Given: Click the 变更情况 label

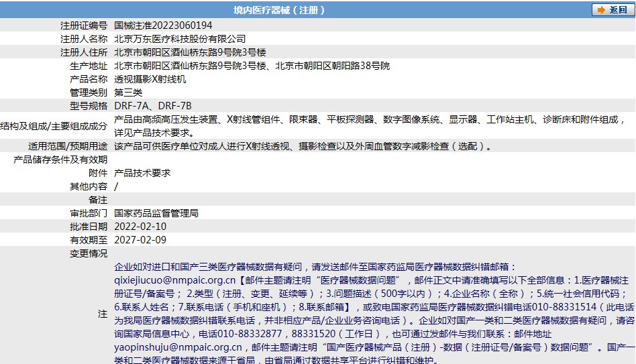Looking at the screenshot, I should point(89,253).
